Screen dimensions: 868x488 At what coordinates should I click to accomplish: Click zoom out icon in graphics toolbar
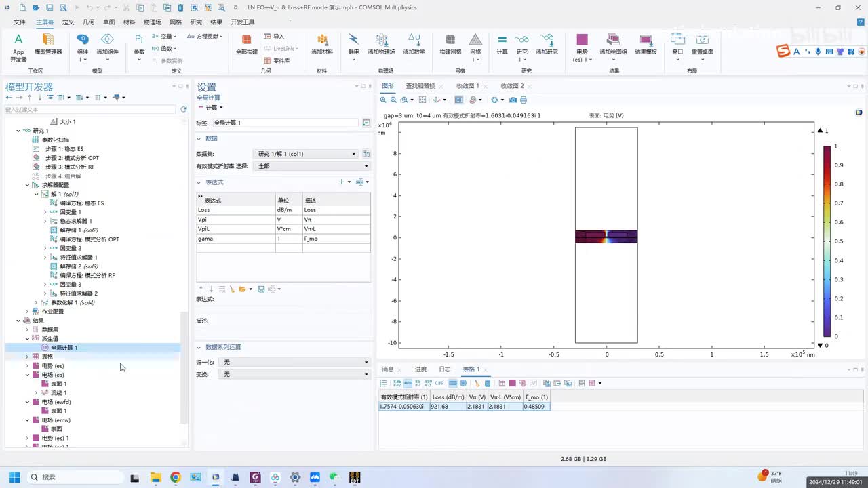[394, 100]
